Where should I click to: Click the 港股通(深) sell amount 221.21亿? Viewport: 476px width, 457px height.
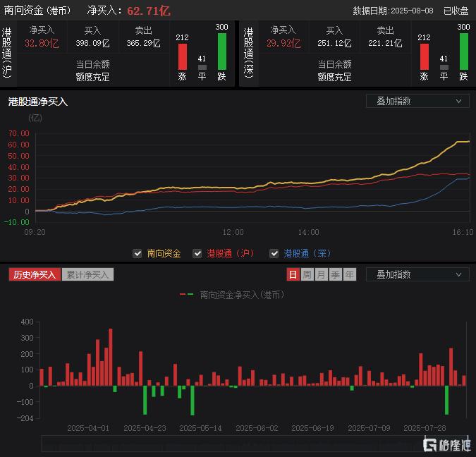[385, 43]
